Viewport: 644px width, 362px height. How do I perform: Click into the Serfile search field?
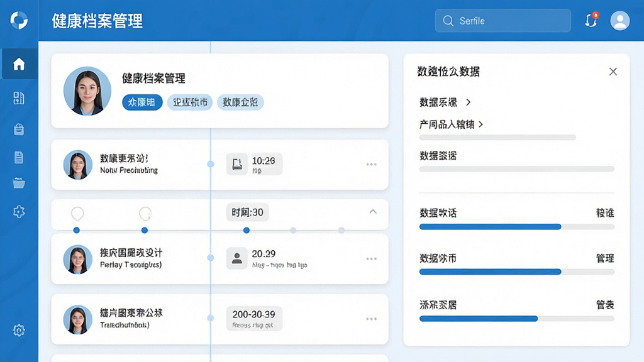(x=502, y=21)
